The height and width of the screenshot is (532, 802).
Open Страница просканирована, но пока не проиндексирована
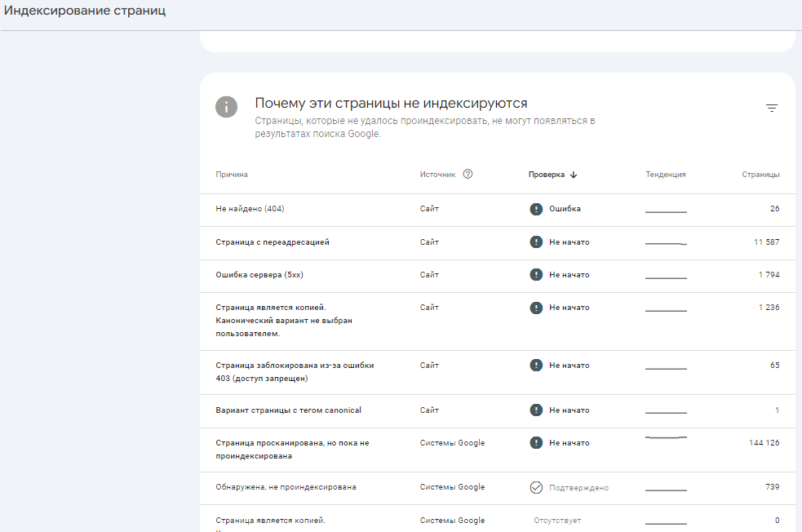pyautogui.click(x=292, y=449)
